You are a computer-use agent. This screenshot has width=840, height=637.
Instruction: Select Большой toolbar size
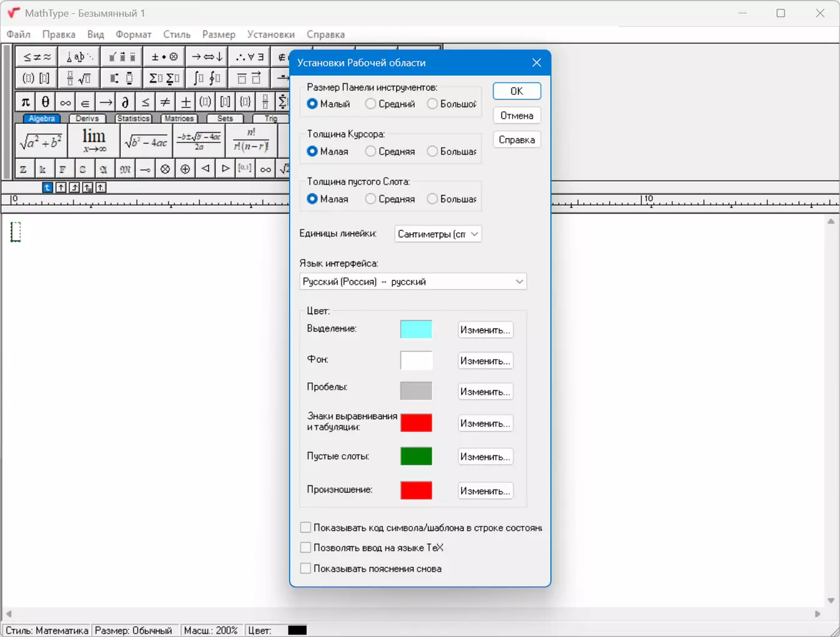(x=452, y=104)
